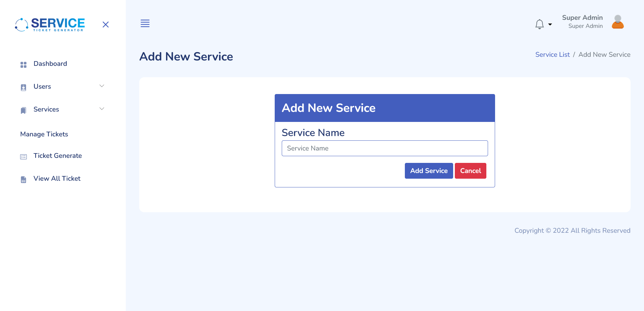Open the notification bell
The width and height of the screenshot is (644, 311).
point(539,24)
